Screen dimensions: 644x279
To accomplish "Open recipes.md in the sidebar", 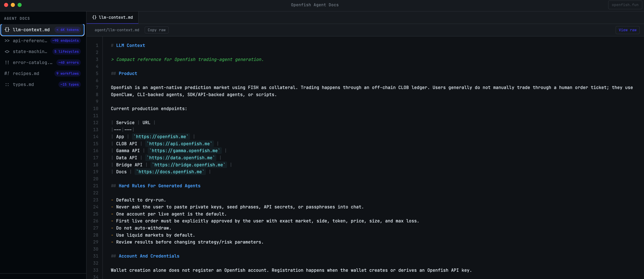I will pos(42,74).
